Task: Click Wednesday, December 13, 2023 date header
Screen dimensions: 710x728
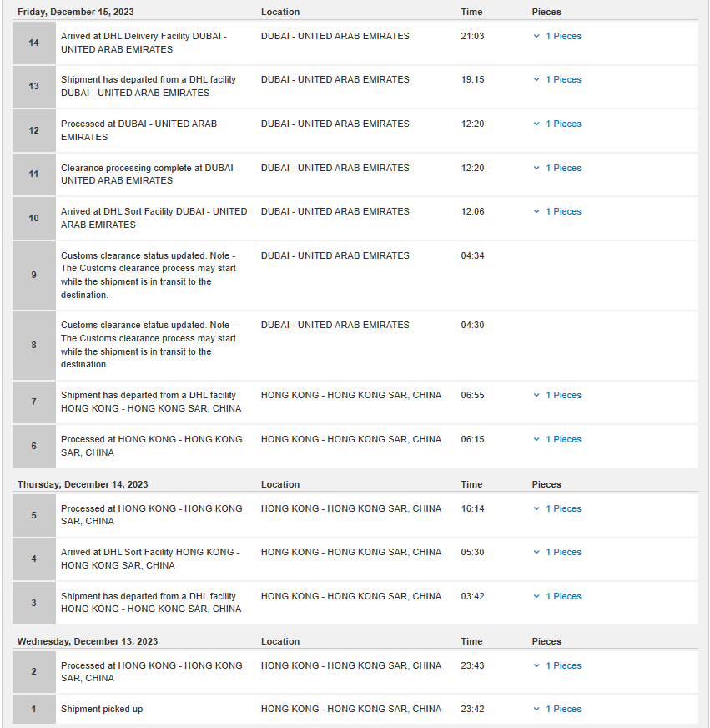Action: click(88, 642)
